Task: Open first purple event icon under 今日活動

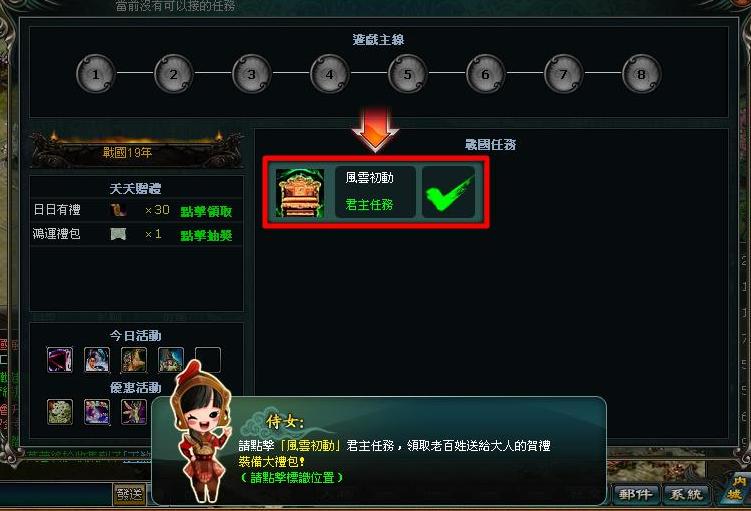Action: point(60,360)
